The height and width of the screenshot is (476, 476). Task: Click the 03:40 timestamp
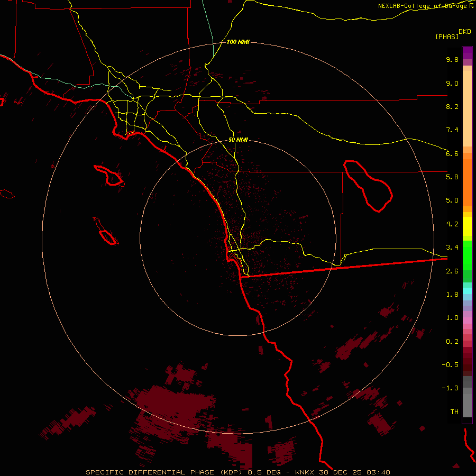378,472
